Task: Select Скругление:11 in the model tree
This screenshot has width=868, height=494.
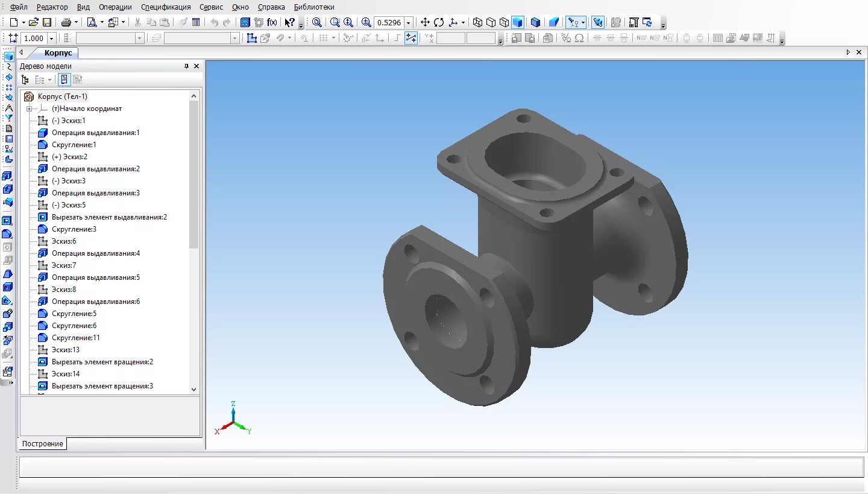Action: (77, 337)
